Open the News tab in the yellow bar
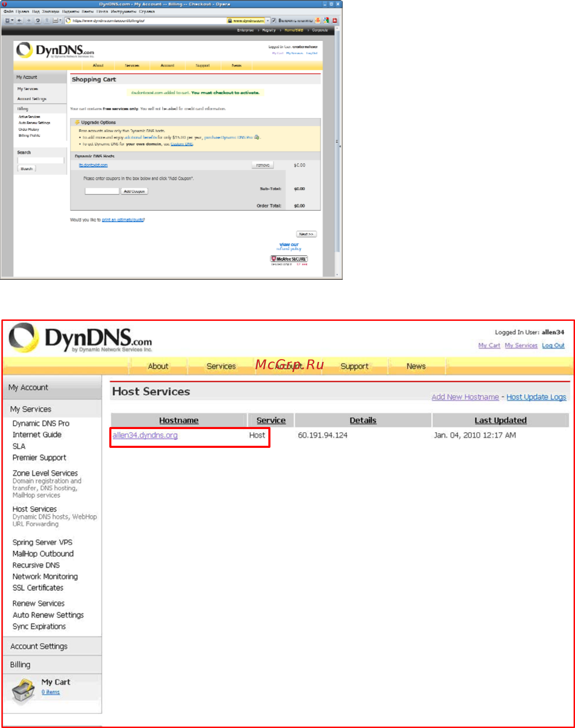This screenshot has width=575, height=728. point(416,366)
